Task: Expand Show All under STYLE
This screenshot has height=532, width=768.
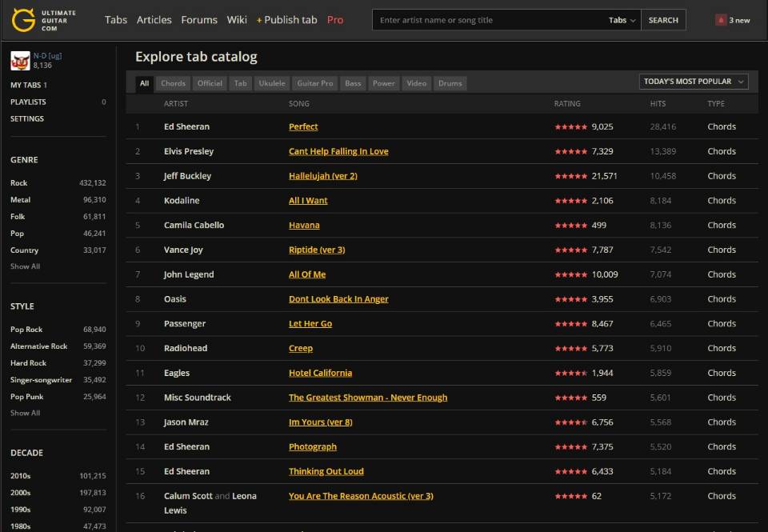Action: pyautogui.click(x=24, y=413)
